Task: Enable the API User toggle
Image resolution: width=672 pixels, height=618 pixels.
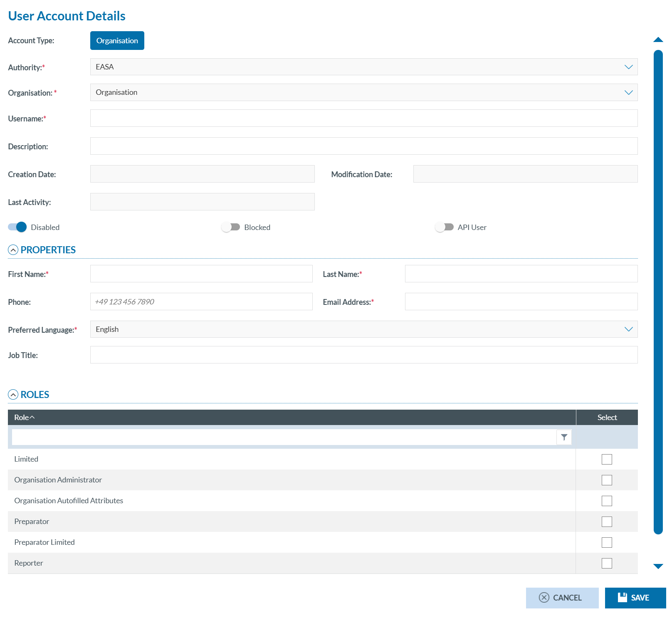Action: pyautogui.click(x=444, y=227)
